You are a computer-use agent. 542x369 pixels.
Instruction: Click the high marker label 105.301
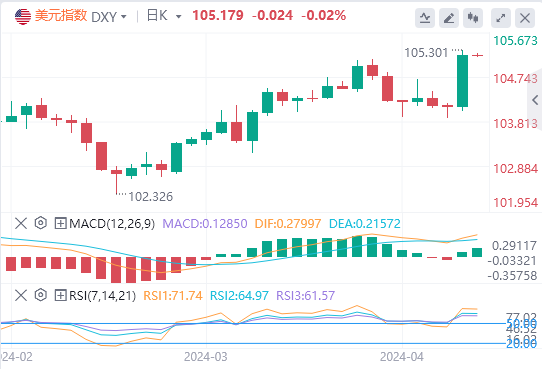(426, 53)
